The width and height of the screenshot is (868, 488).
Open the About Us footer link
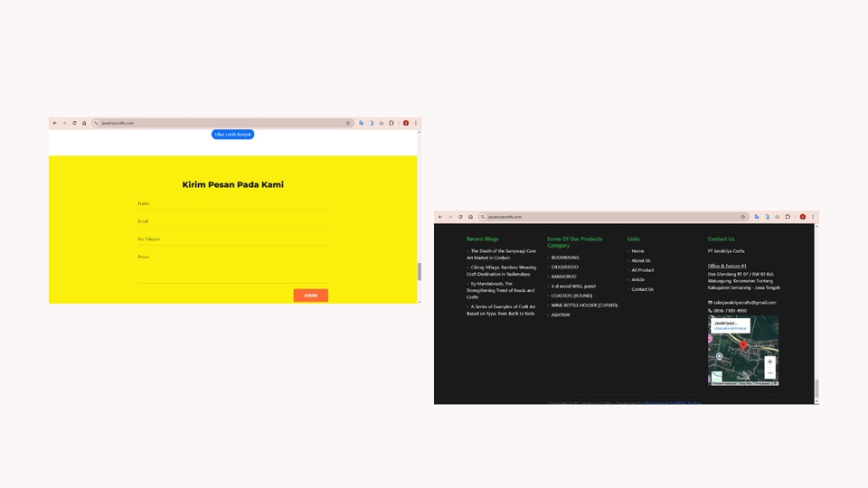pos(641,260)
